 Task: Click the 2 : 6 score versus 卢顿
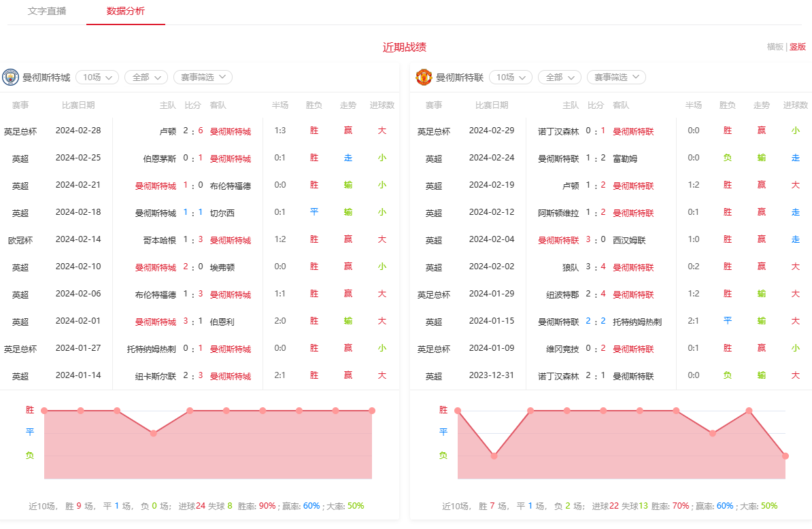[x=192, y=131]
